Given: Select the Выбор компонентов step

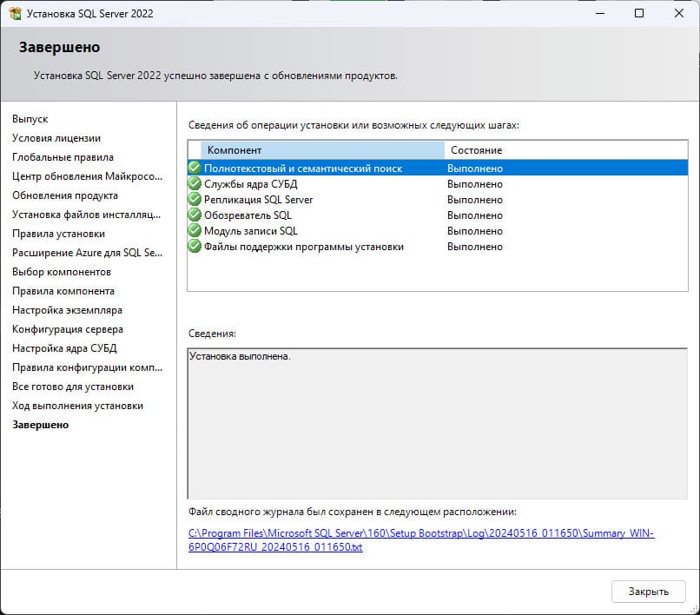Looking at the screenshot, I should [62, 272].
